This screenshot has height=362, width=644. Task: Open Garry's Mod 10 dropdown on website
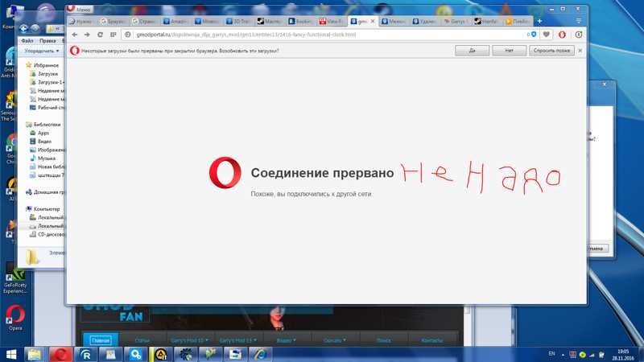(190, 340)
